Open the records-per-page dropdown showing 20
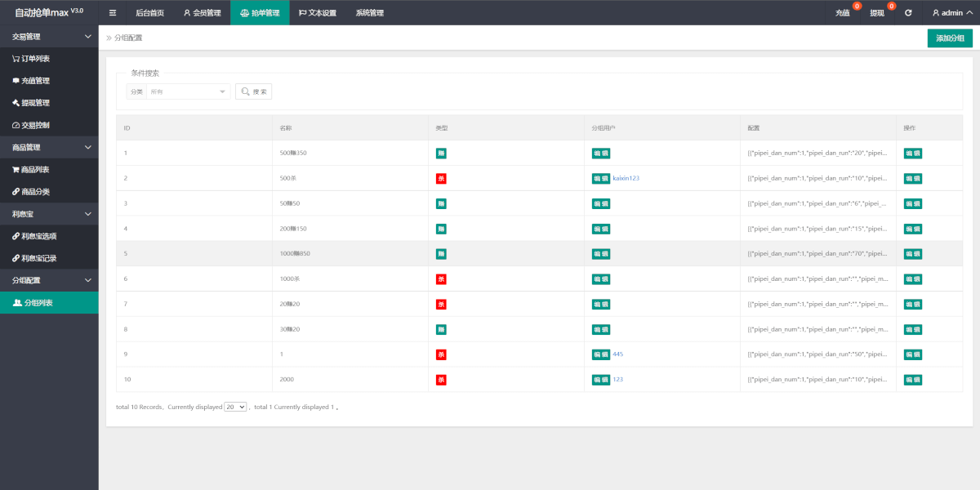The width and height of the screenshot is (980, 490). tap(235, 407)
